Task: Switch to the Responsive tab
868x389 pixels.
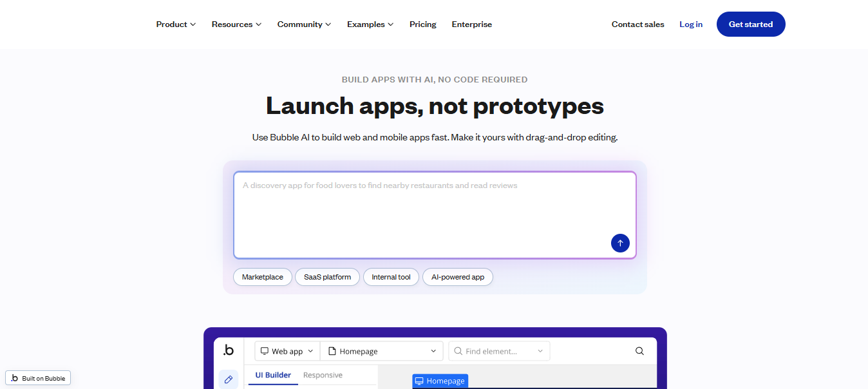Action: click(323, 375)
